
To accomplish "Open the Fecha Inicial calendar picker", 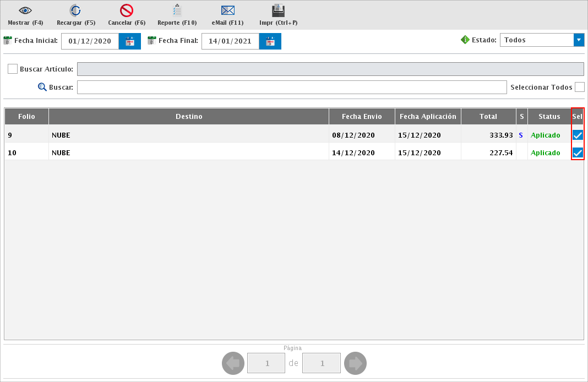I will tap(130, 41).
